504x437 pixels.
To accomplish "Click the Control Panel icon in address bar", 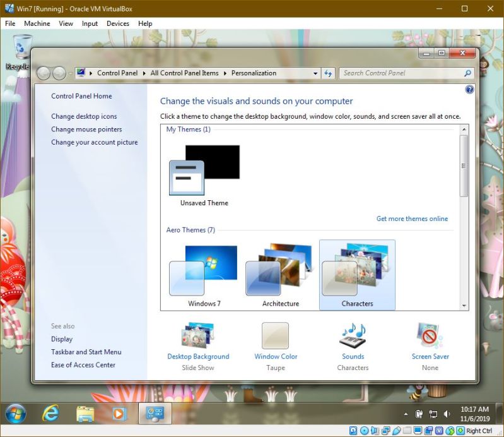I will (x=81, y=73).
